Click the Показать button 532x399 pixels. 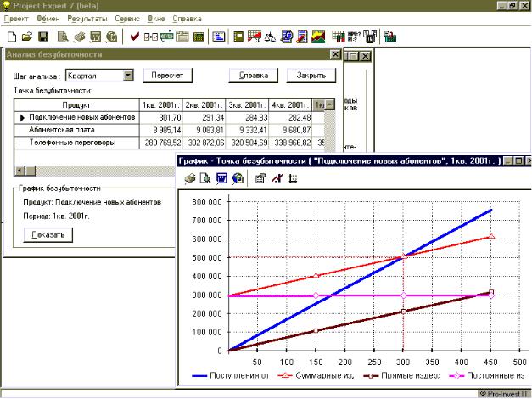pos(48,234)
